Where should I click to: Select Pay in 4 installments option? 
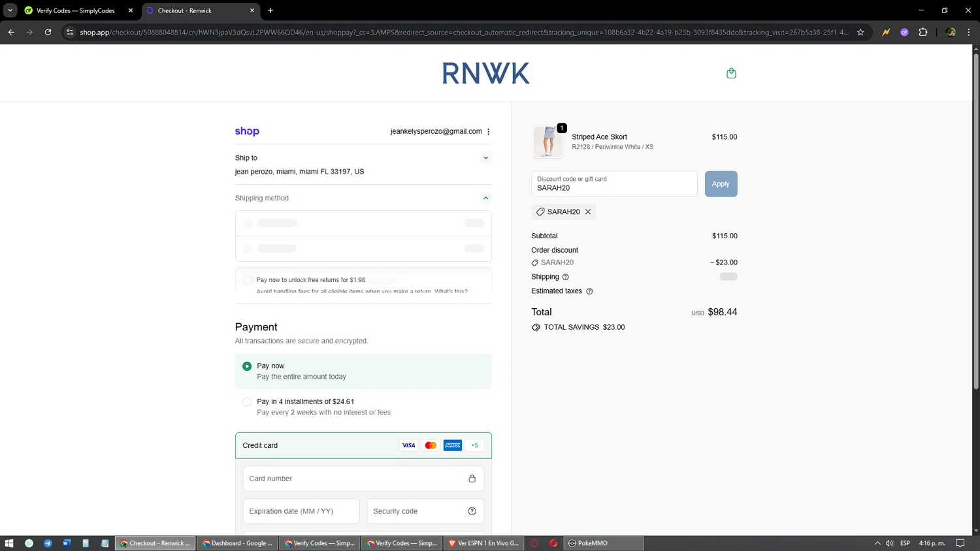247,402
